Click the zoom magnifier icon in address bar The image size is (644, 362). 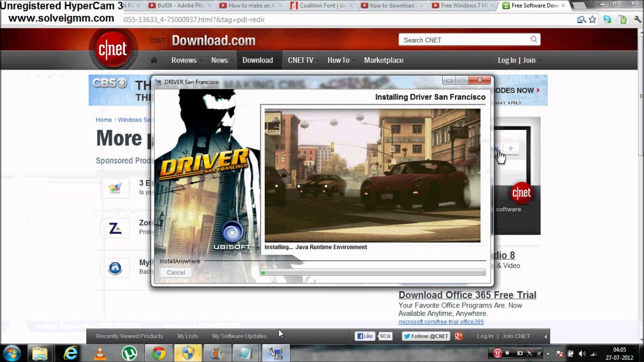(x=581, y=20)
